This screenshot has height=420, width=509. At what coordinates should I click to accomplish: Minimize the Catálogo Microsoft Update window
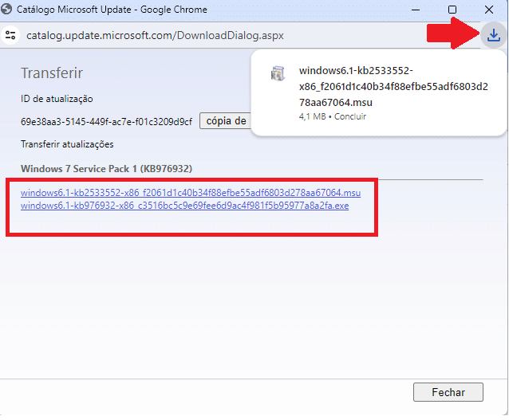[x=416, y=10]
